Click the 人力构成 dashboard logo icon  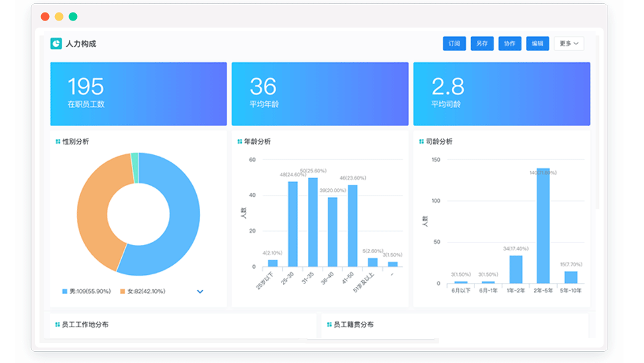pyautogui.click(x=56, y=44)
